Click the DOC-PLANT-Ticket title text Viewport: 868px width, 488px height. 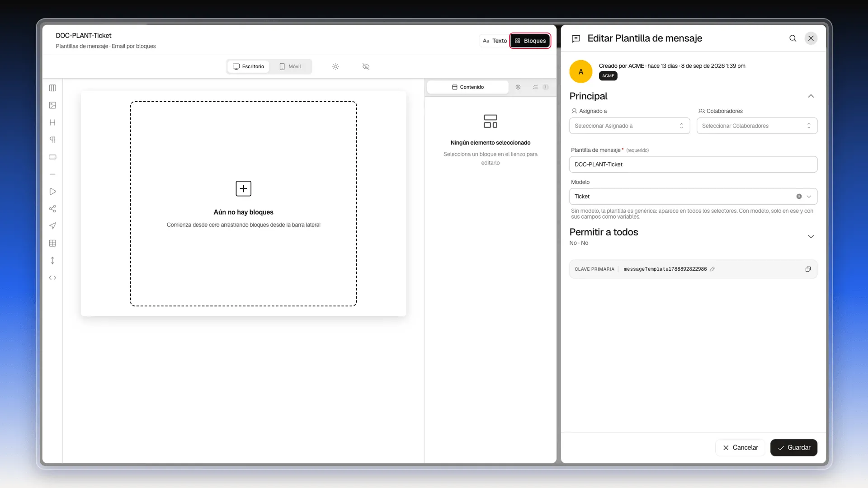tap(84, 36)
